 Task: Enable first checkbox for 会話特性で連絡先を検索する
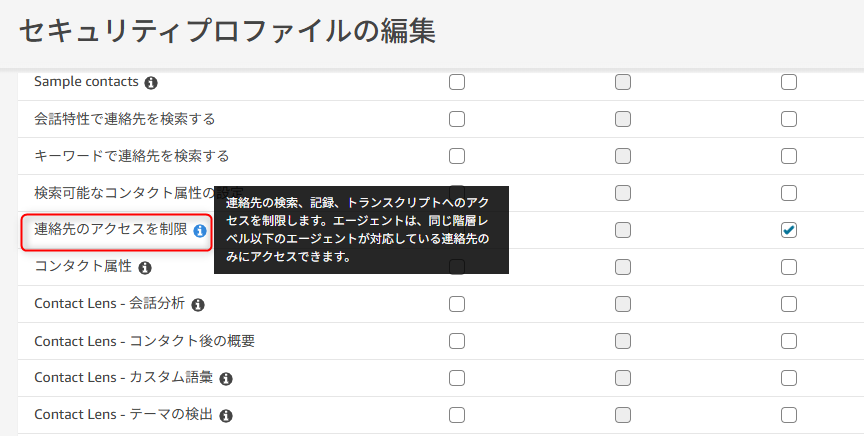click(x=457, y=119)
